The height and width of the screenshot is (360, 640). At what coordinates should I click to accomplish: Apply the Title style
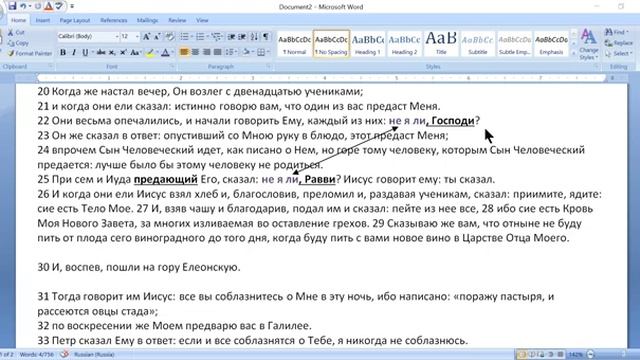click(x=441, y=44)
